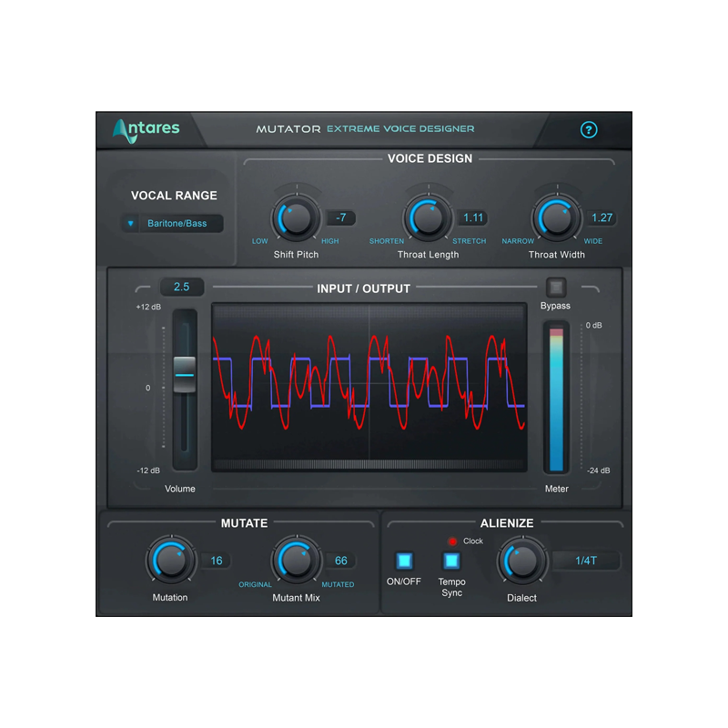Open the Vocal Range dropdown arrow
728x728 pixels.
tap(131, 223)
